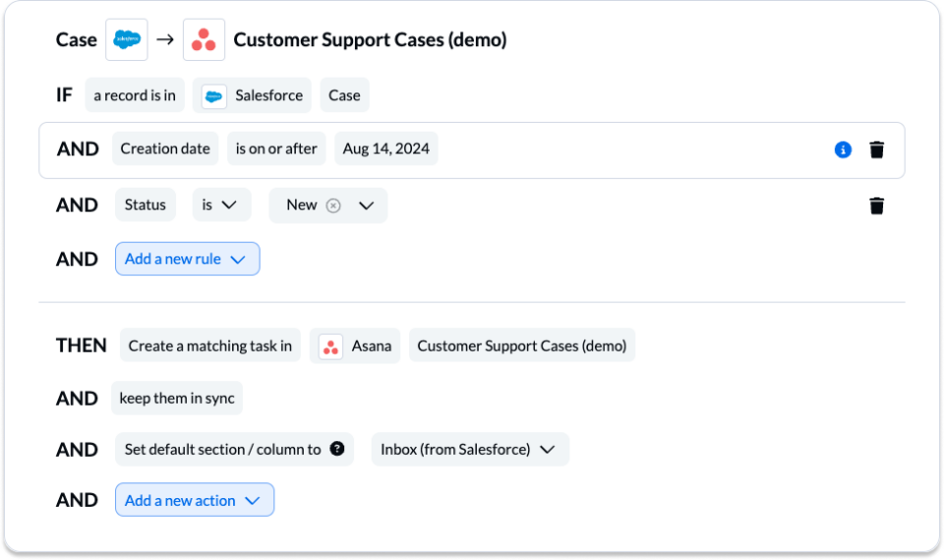Click Customer Support Cases (demo) project chip
This screenshot has height=560, width=944.
(522, 345)
